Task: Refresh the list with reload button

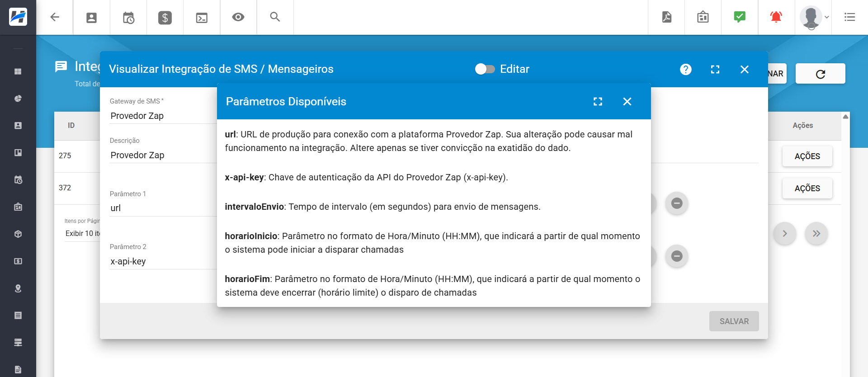Action: click(x=821, y=74)
